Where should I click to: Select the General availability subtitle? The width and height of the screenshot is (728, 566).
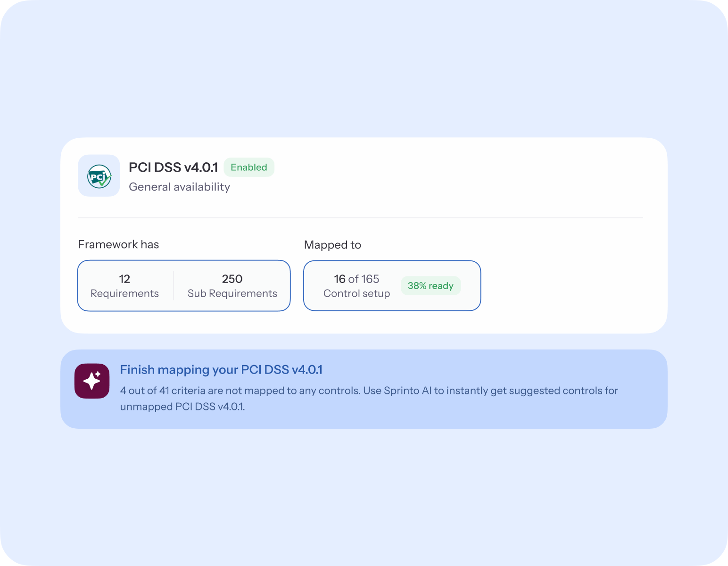click(179, 187)
